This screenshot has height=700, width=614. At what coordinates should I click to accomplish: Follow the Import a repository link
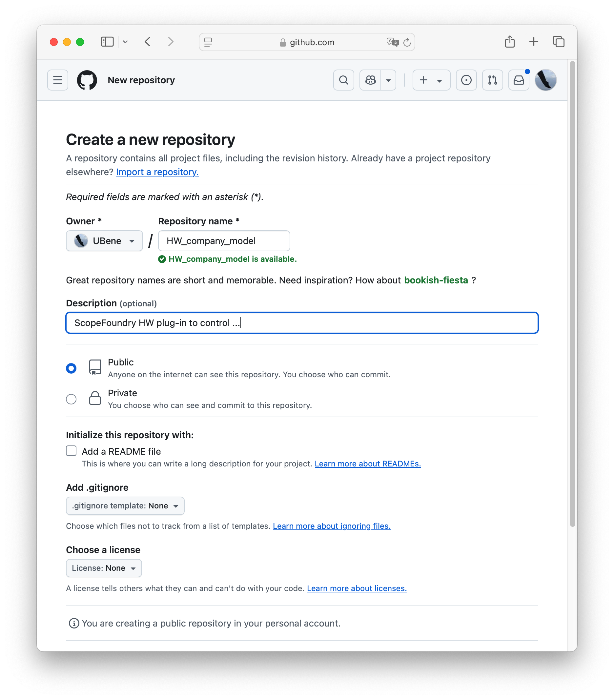tap(157, 172)
